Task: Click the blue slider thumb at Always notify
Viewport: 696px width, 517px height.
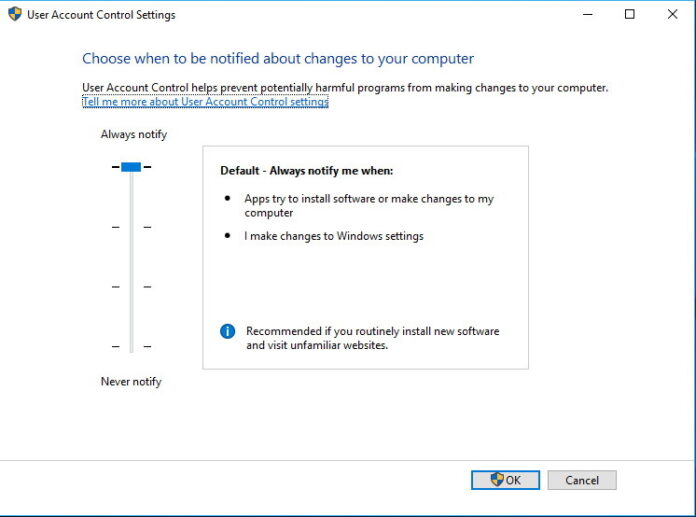Action: tap(131, 167)
